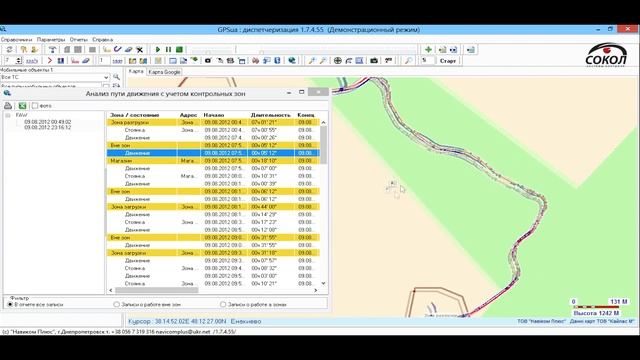Click the playback speed slider
This screenshot has width=640, height=360.
[208, 51]
